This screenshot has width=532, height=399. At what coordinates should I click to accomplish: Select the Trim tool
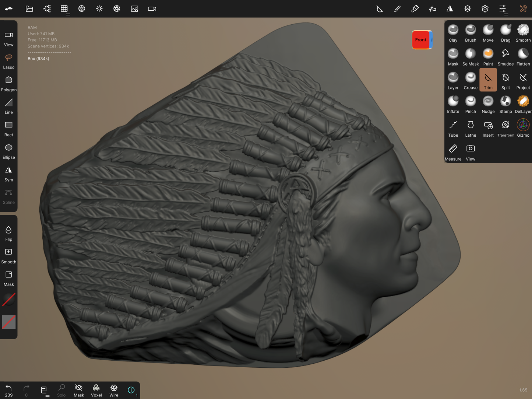tap(488, 80)
